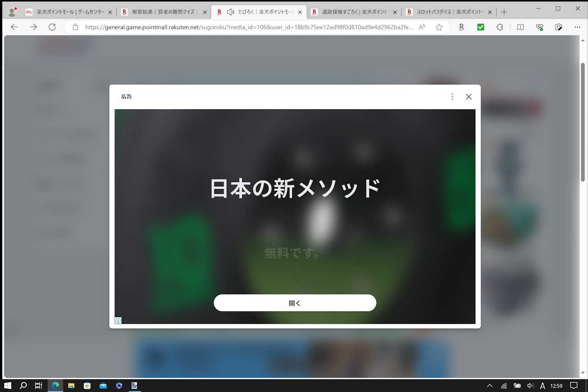The width and height of the screenshot is (588, 392).
Task: Click the green checkmark extension icon
Action: coord(481,27)
